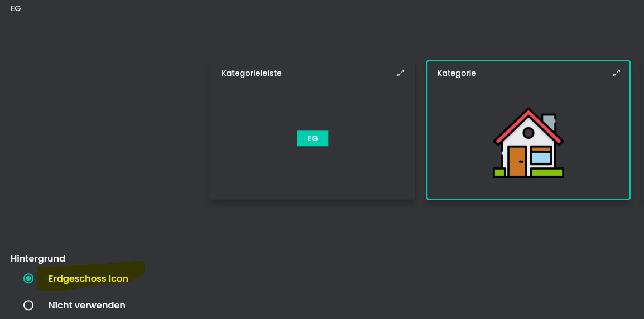Screen dimensions: 644x319
Task: Click the house icon in Kategorie card
Action: (x=528, y=143)
